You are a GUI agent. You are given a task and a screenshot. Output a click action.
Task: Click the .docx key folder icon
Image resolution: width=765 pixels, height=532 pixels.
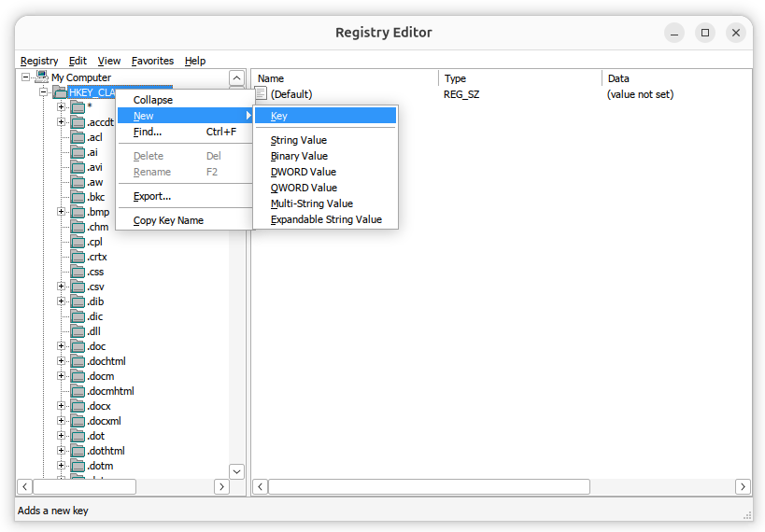[x=78, y=406]
